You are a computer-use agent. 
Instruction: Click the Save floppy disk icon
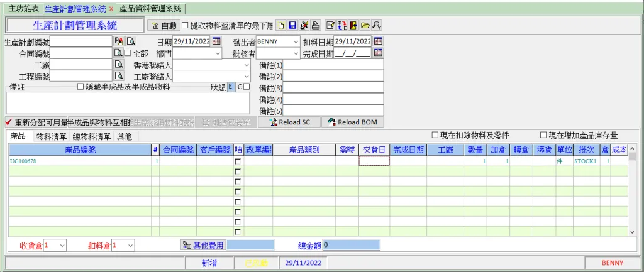[293, 26]
